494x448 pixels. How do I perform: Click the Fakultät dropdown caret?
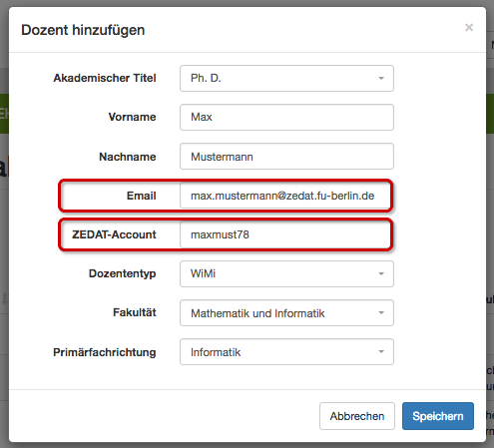click(x=381, y=313)
